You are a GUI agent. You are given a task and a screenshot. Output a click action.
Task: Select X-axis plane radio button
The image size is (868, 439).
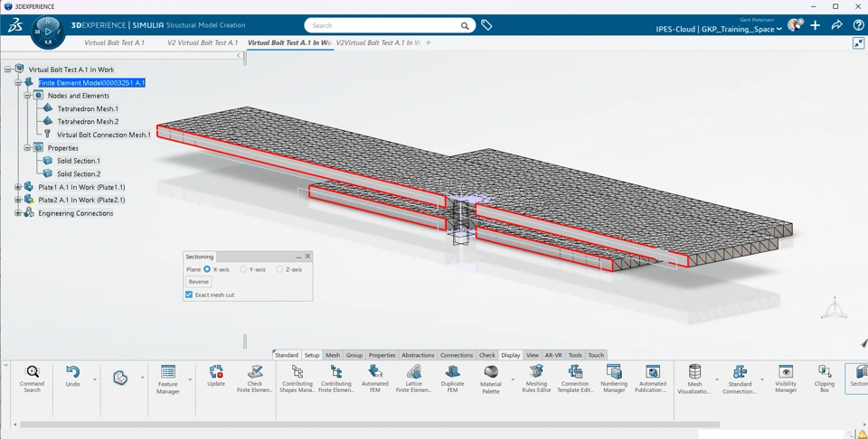(x=207, y=269)
